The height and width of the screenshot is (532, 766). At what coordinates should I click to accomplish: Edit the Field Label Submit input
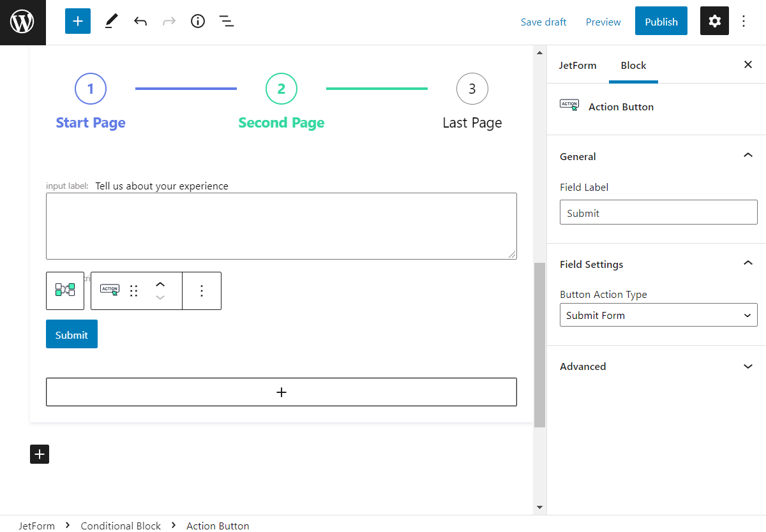click(x=658, y=212)
